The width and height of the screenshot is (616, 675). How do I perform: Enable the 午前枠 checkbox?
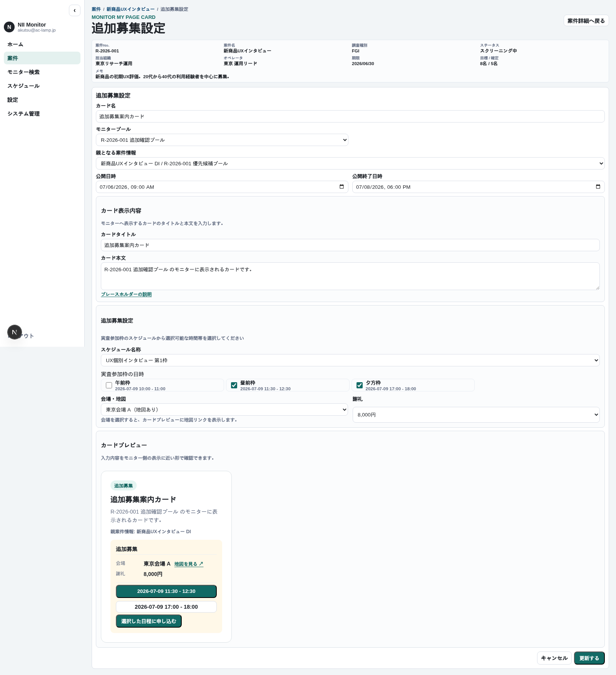click(x=109, y=385)
